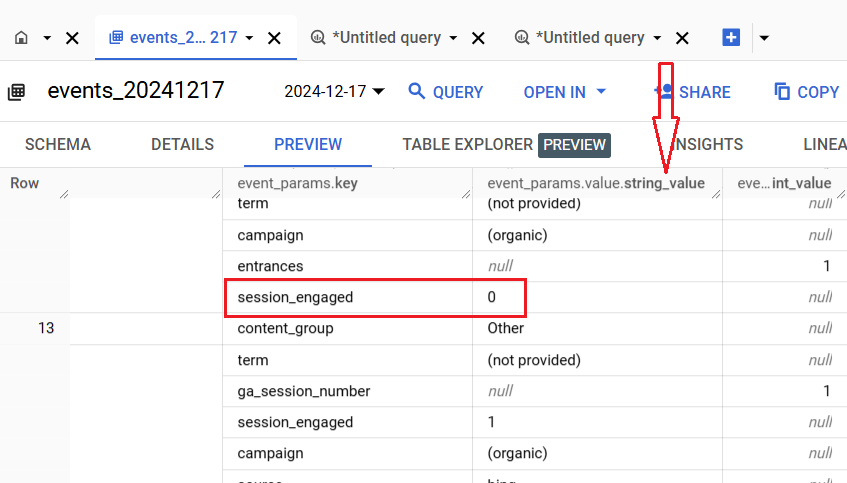
Task: Select row number 13 cell
Action: point(46,328)
